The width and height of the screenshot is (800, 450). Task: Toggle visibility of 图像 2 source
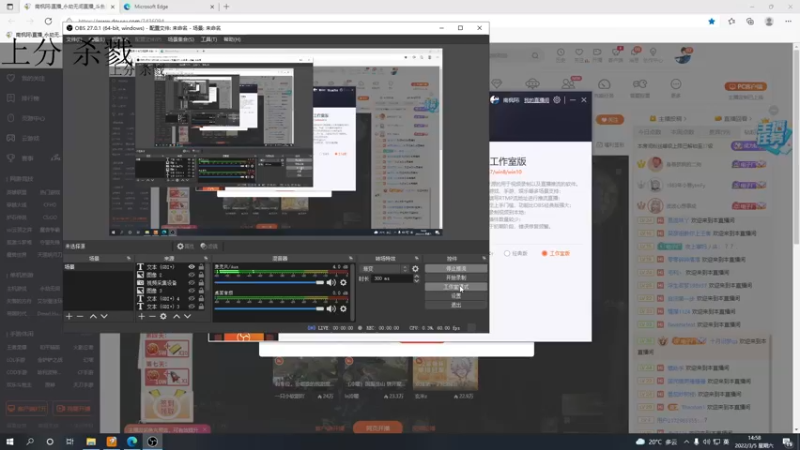(192, 275)
